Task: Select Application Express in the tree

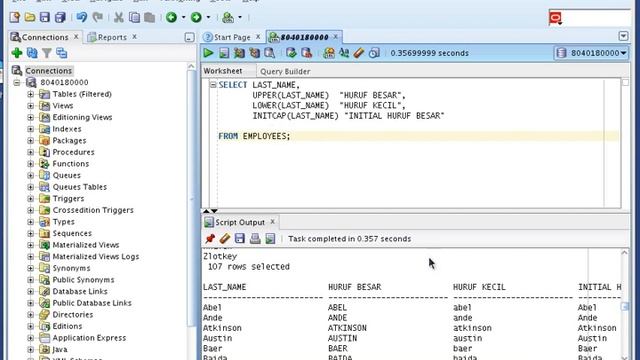Action: (x=89, y=338)
